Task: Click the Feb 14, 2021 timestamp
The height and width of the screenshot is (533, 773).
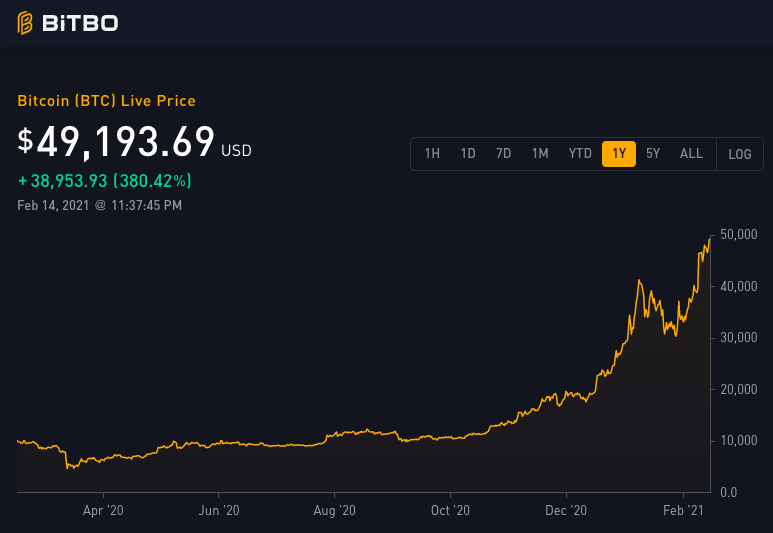Action: point(100,206)
